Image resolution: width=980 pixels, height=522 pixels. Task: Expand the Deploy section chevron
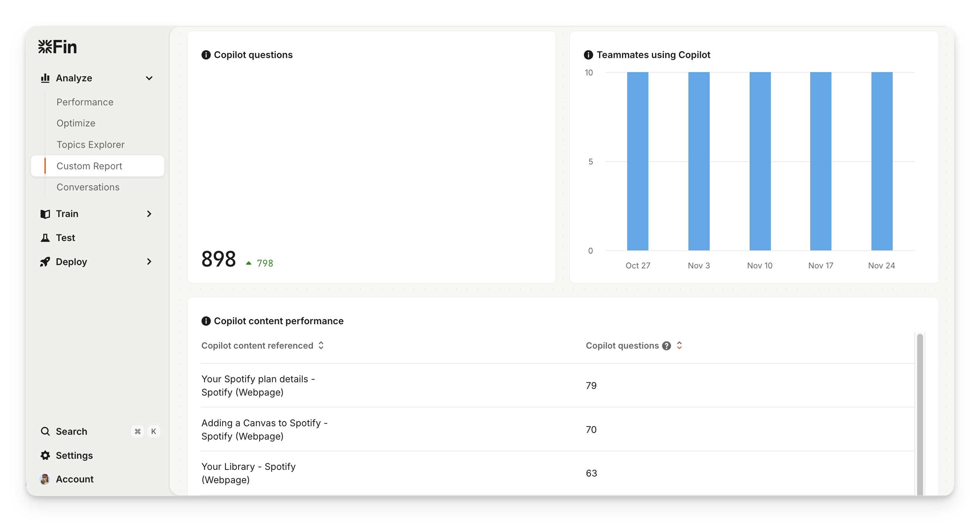[149, 262]
